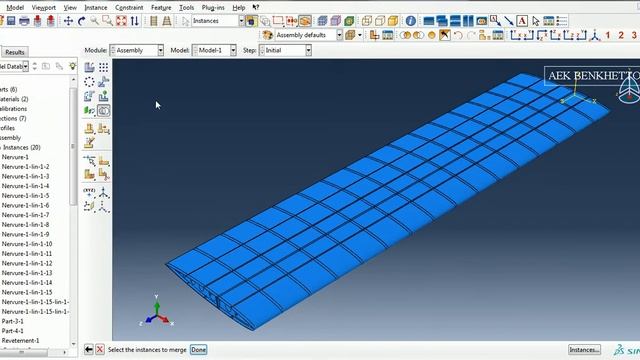Image resolution: width=640 pixels, height=360 pixels.
Task: Toggle drag-select rectangle option
Action: pyautogui.click(x=278, y=21)
